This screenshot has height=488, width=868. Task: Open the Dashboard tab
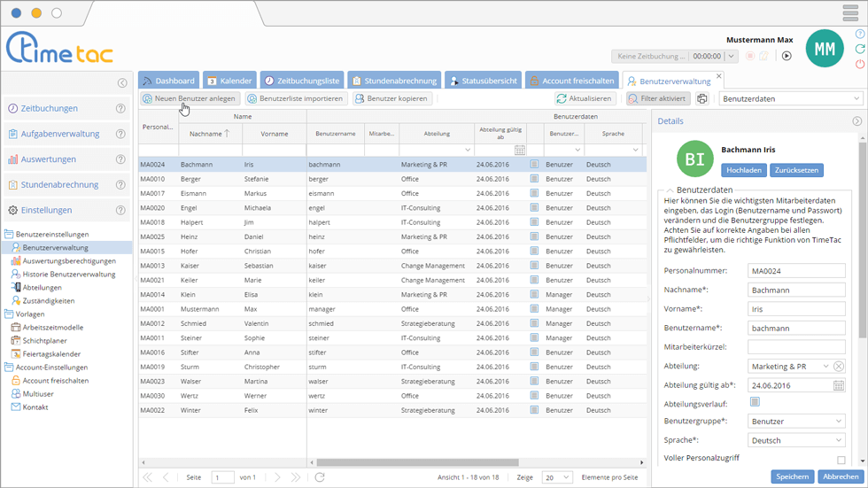click(x=168, y=81)
